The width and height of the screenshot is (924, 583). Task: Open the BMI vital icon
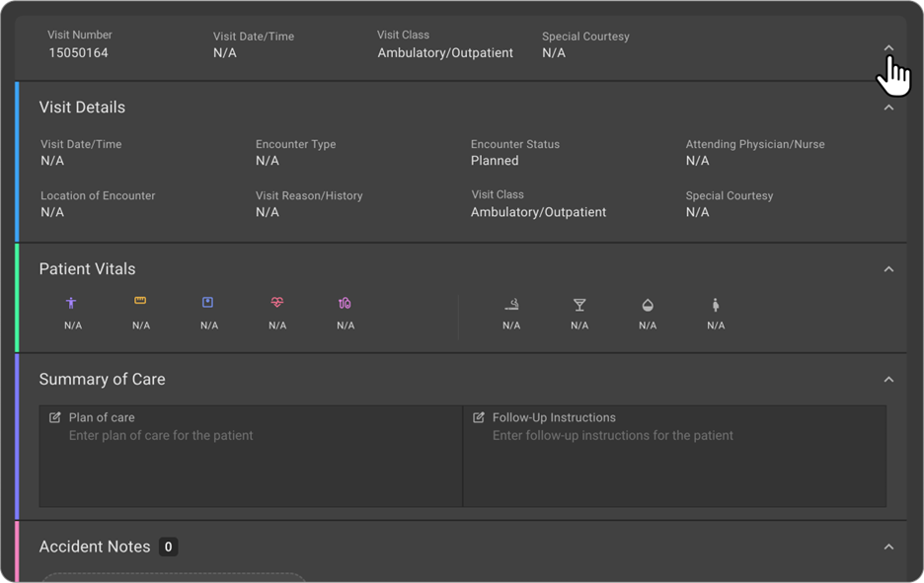pos(208,305)
